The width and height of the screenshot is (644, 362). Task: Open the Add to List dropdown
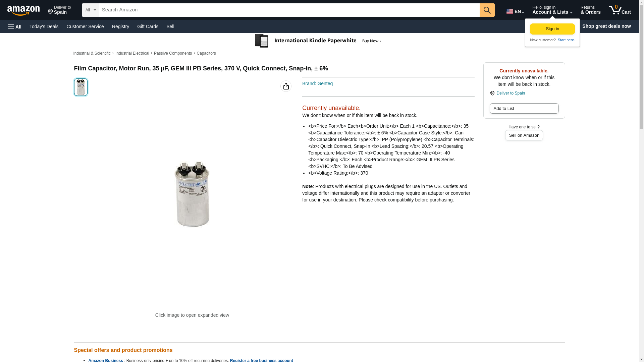pos(524,109)
